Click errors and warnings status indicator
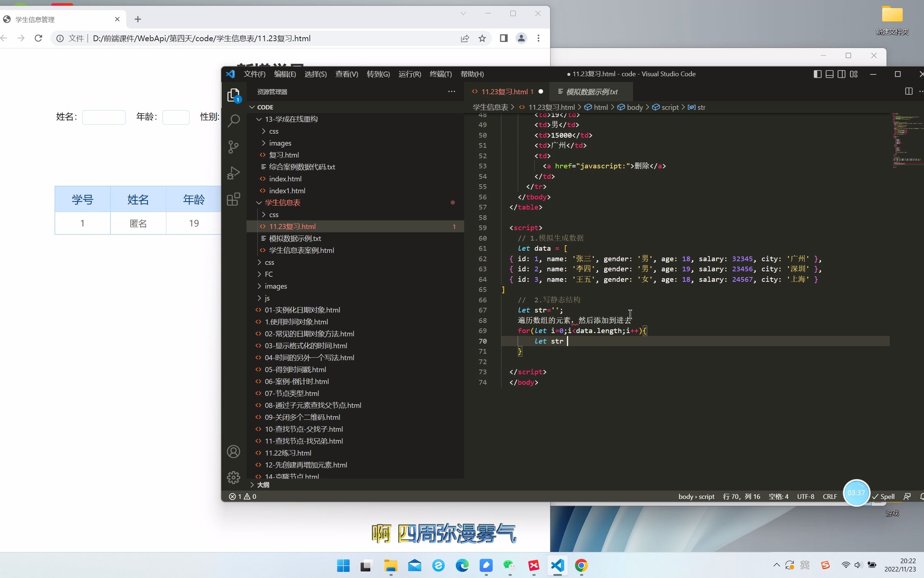This screenshot has height=578, width=924. pos(243,496)
